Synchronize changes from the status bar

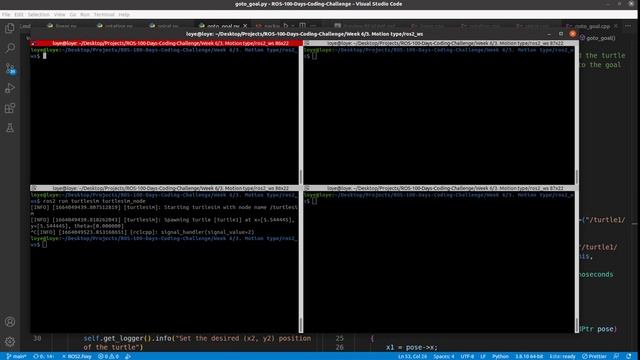point(43,356)
